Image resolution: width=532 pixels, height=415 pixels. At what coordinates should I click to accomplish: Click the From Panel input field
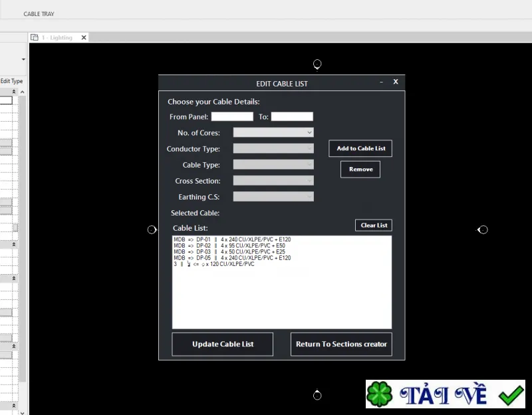pos(232,116)
